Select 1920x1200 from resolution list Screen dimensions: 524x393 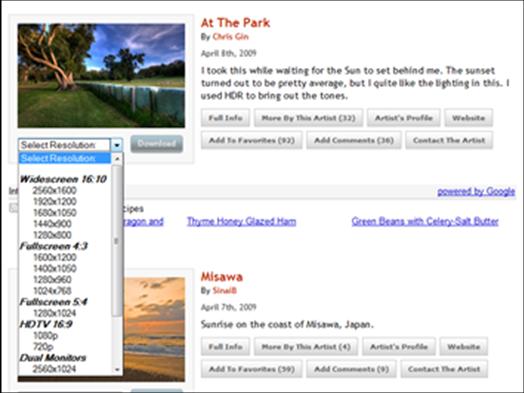coord(55,202)
